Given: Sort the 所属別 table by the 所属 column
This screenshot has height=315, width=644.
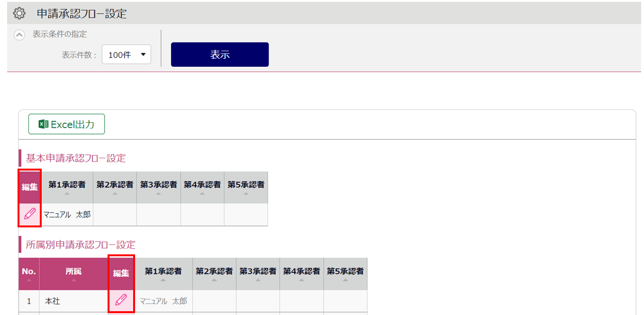Looking at the screenshot, I should pyautogui.click(x=73, y=274).
